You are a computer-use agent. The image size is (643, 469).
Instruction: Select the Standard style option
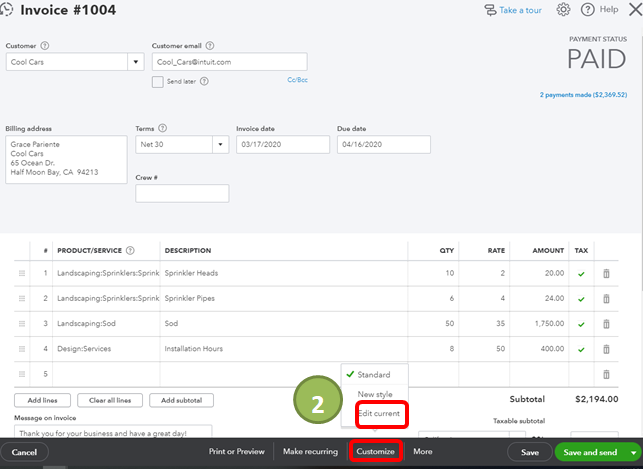[x=374, y=374]
